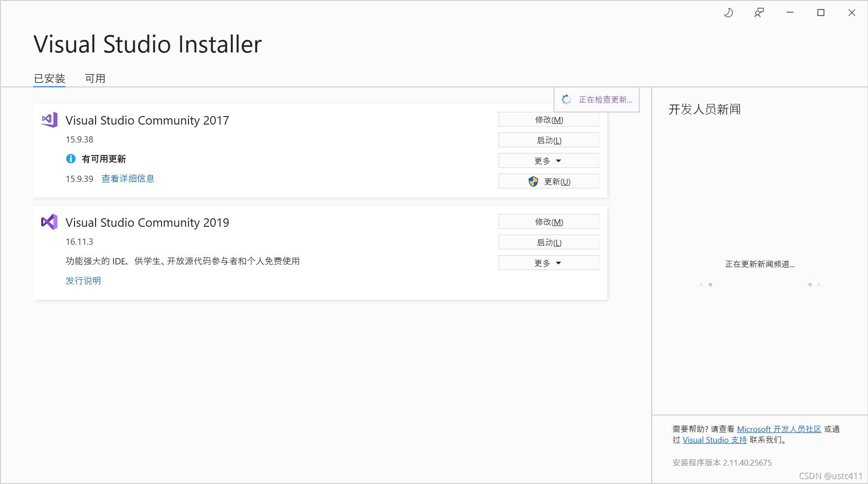Expand the 更多 dropdown for Visual Studio 2019

pos(549,263)
